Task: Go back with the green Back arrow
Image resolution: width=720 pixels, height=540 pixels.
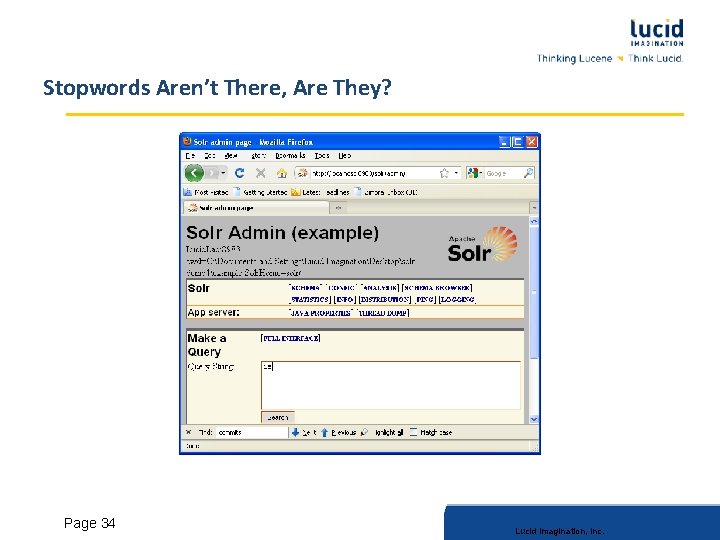Action: point(194,173)
